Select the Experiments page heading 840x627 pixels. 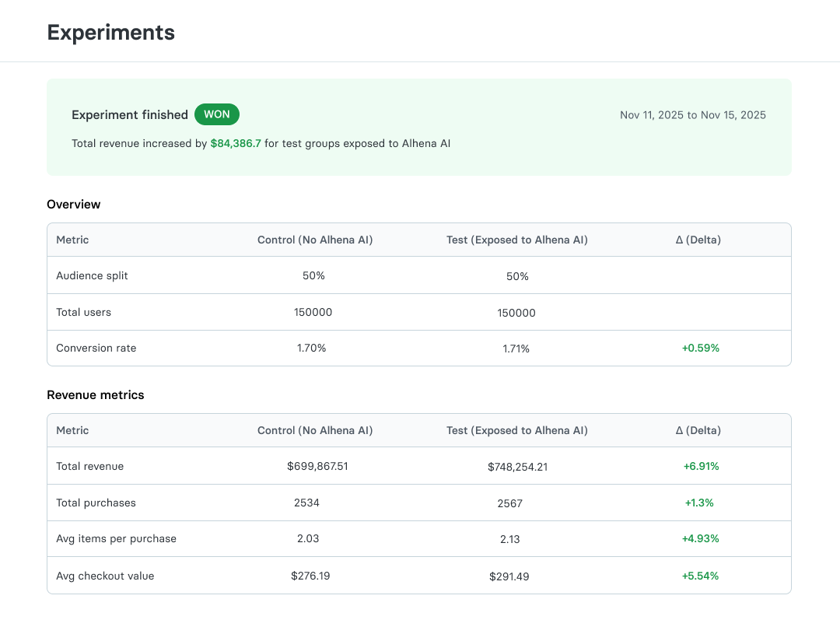(110, 32)
